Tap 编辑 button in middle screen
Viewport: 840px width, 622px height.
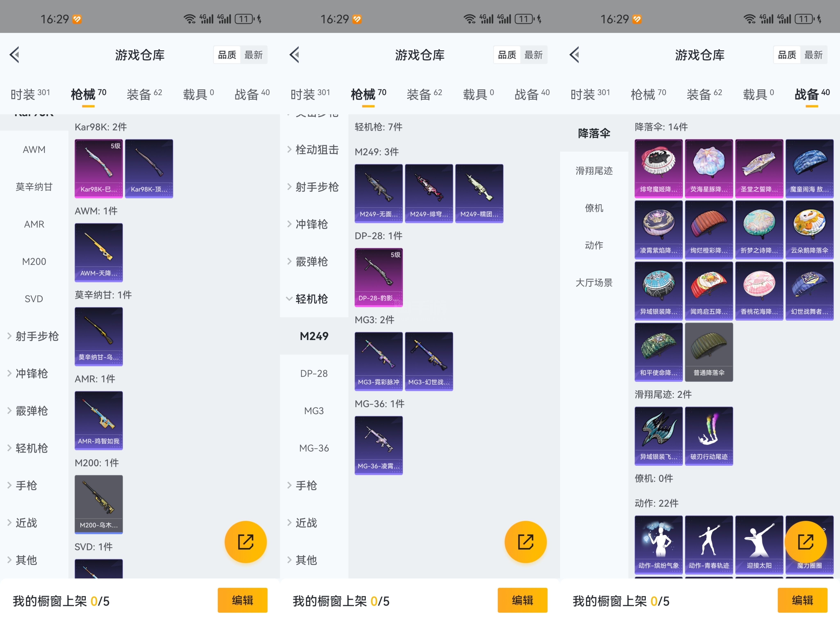pyautogui.click(x=523, y=600)
